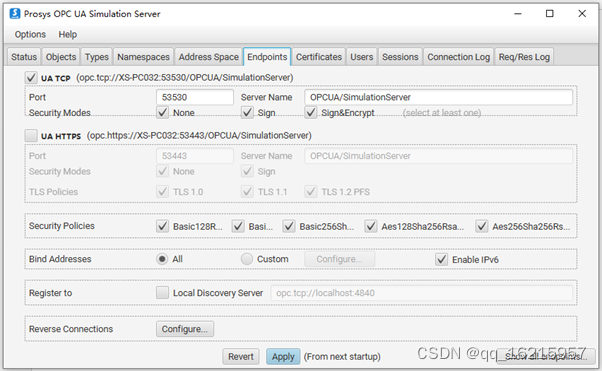Open the Connection Log tab
602x371 pixels.
[458, 57]
